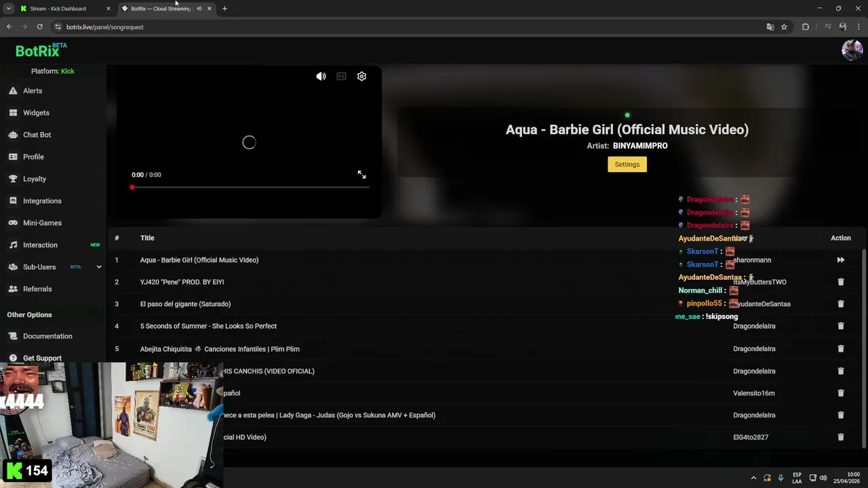View site information icon
Screen dimensions: 868x488
(x=58, y=27)
